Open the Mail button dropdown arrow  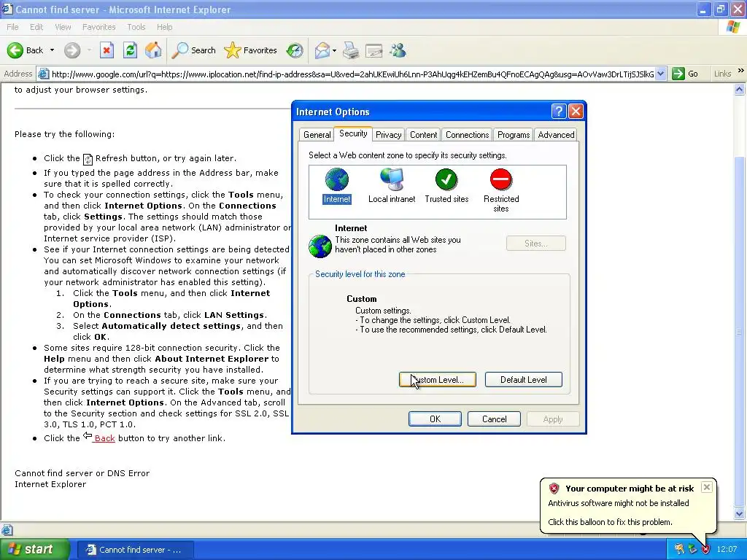click(334, 50)
